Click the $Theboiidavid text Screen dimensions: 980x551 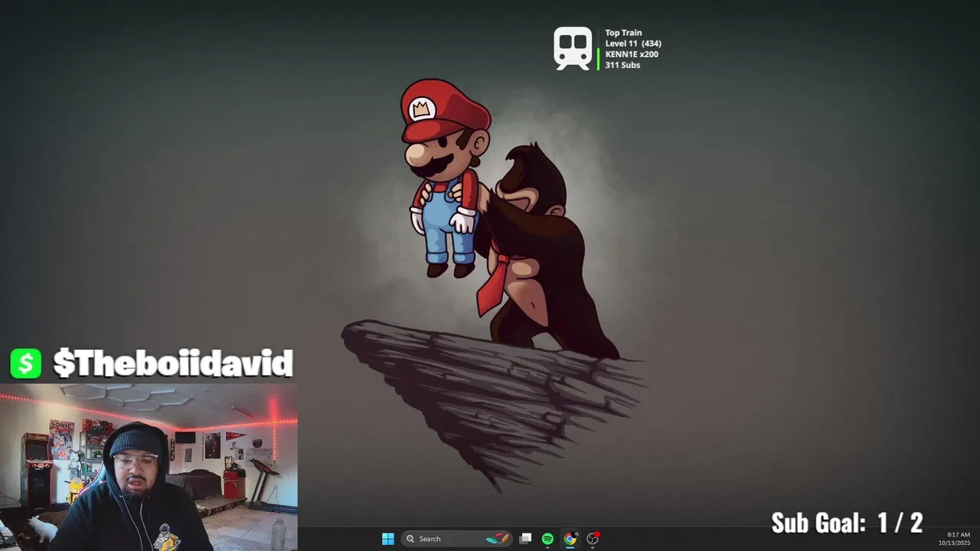173,364
